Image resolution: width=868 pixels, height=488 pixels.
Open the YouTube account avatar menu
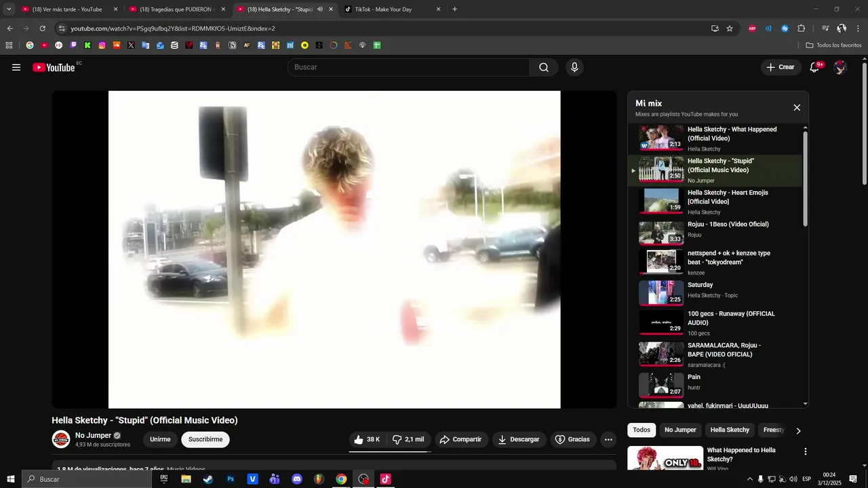point(840,67)
